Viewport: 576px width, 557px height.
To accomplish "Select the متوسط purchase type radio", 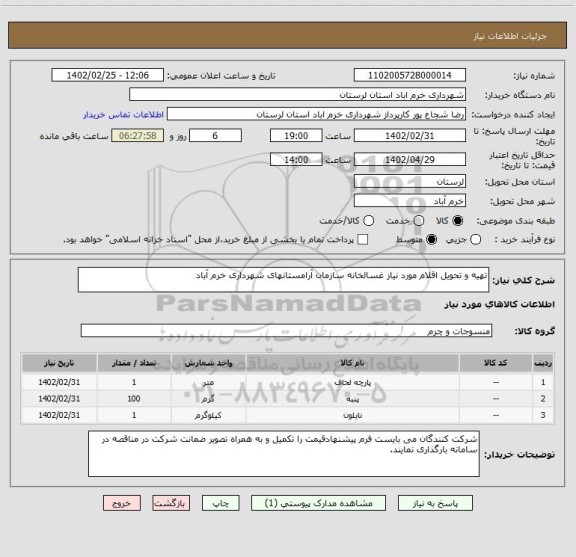I will coord(432,240).
